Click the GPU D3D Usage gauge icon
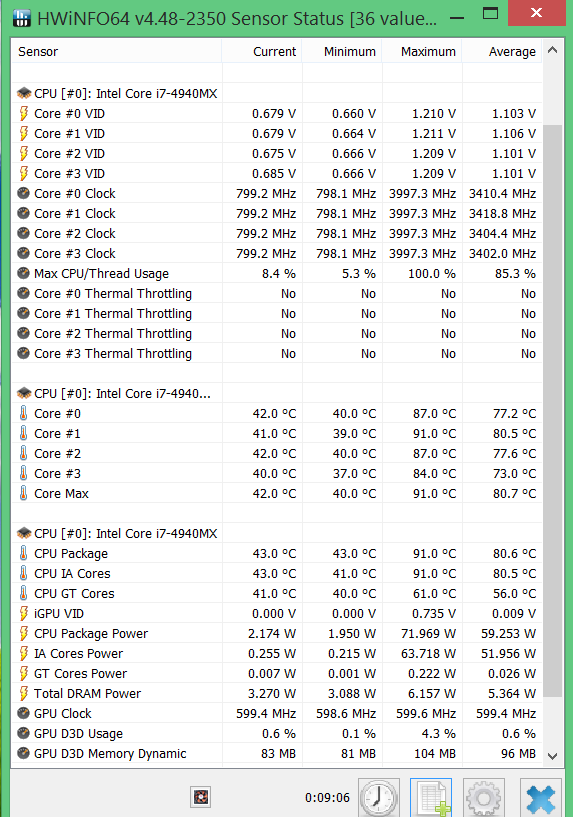Image resolution: width=573 pixels, height=817 pixels. 23,733
